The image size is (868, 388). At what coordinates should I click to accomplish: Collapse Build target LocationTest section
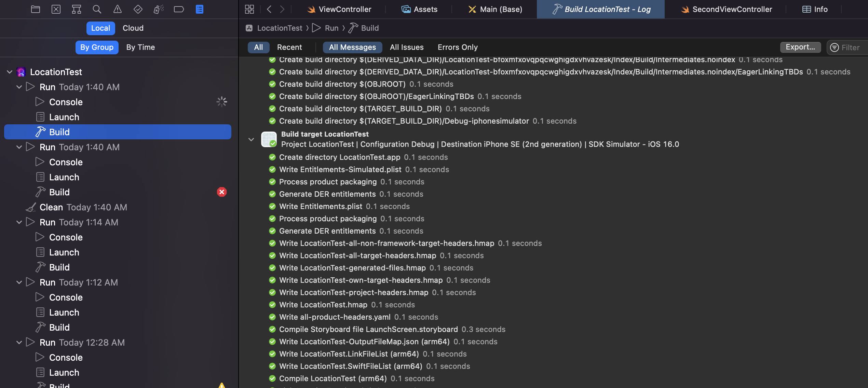pos(251,139)
